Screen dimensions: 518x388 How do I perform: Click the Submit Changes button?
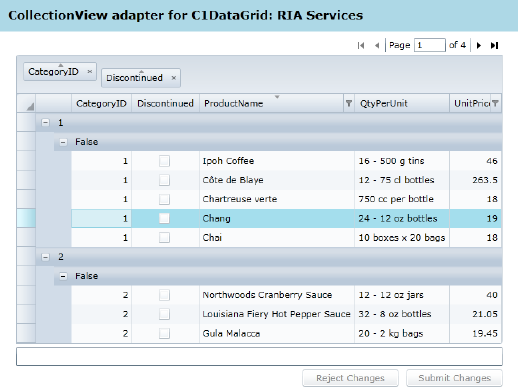[x=454, y=378]
